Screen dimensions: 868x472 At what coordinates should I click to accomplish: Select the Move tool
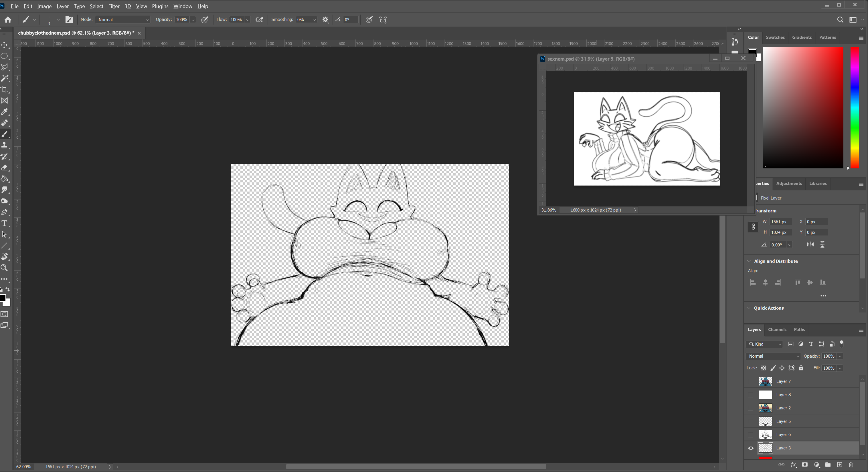(x=5, y=45)
